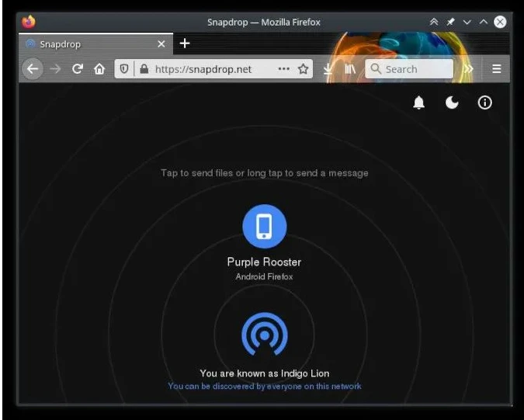View site security via padlock icon
This screenshot has height=420, width=524.
[144, 69]
